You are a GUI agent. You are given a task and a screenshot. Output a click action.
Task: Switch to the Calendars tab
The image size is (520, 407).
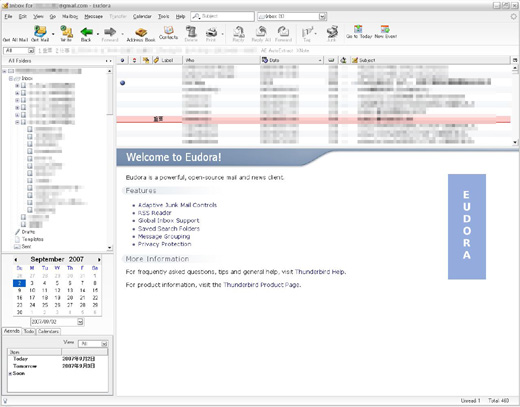tap(48, 331)
